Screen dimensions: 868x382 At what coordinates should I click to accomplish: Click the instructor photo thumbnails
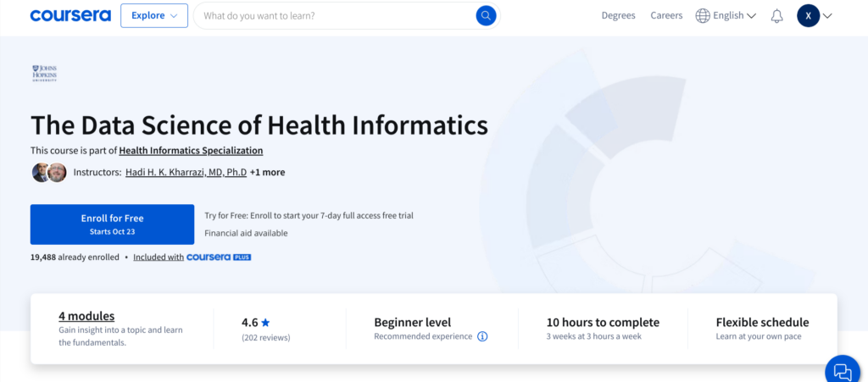pos(48,172)
